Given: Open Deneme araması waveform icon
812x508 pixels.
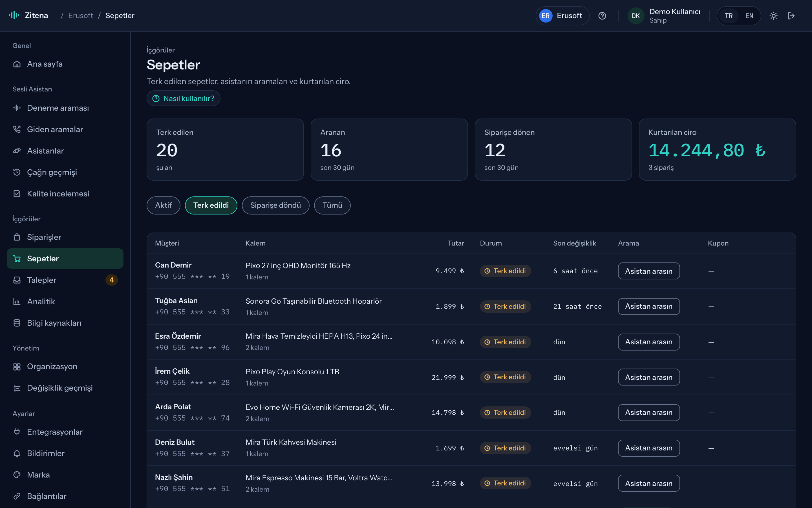Looking at the screenshot, I should click(x=17, y=108).
